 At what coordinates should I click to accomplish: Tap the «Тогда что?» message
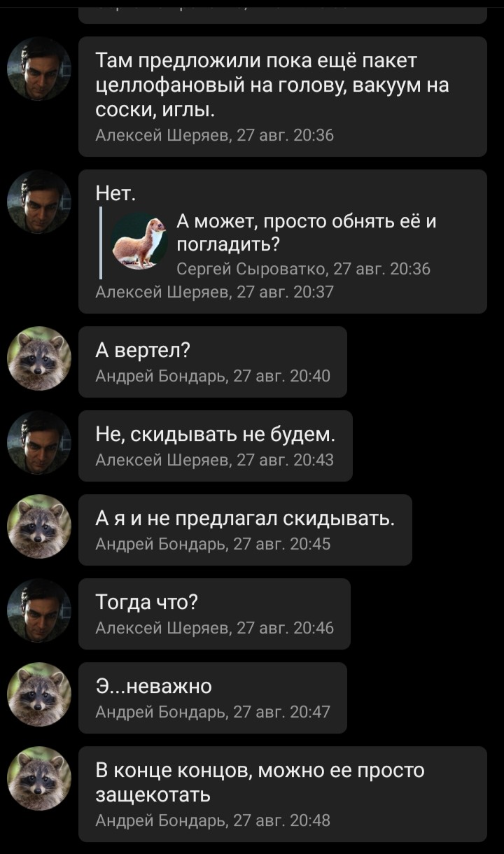click(x=214, y=614)
